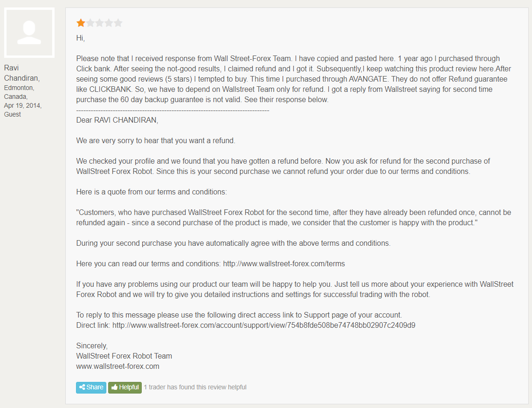Click the Edmonton, Canada location text

click(19, 92)
